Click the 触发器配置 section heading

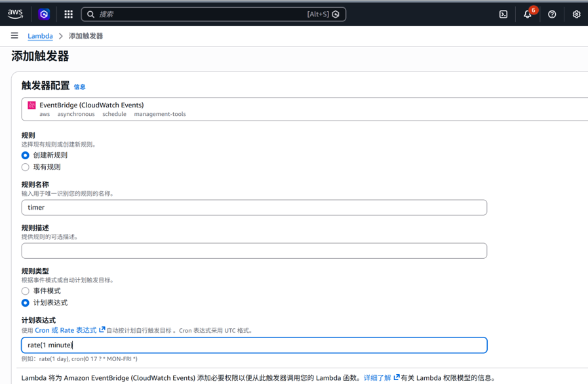coord(45,85)
